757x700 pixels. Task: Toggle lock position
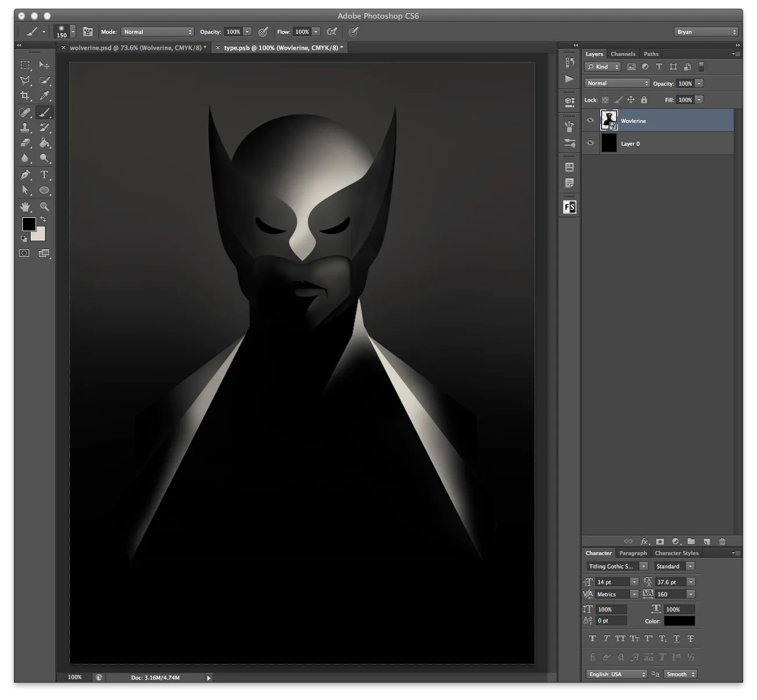coord(631,100)
